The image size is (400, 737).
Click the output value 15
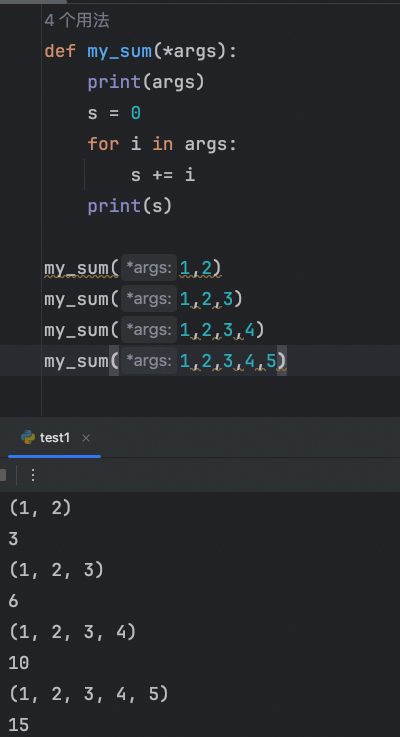pos(19,725)
